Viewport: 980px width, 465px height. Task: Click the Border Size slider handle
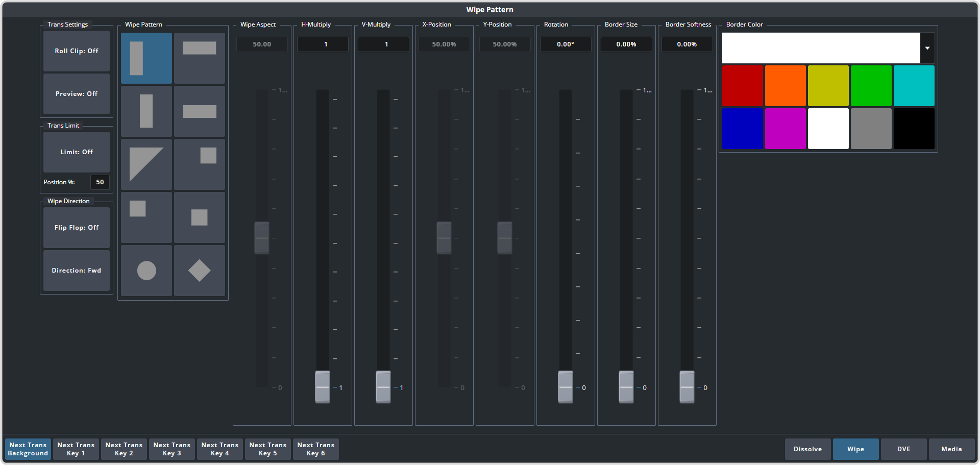pos(626,387)
